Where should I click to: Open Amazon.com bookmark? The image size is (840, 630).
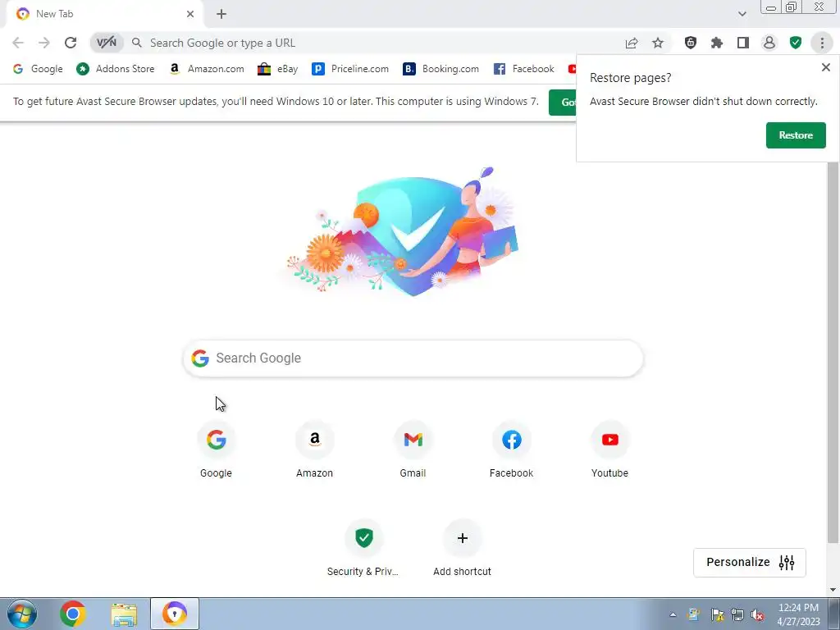tap(206, 69)
